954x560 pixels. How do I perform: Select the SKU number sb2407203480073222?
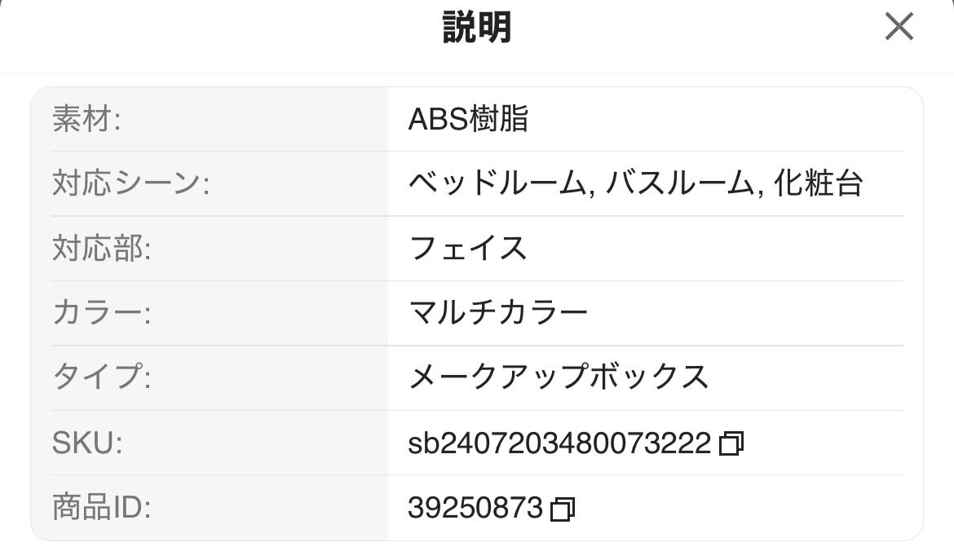pyautogui.click(x=559, y=443)
